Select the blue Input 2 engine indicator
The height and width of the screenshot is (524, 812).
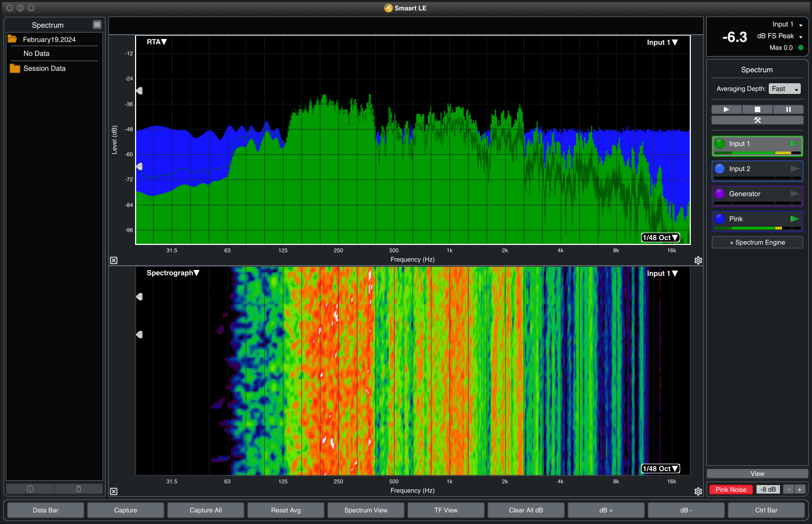720,169
